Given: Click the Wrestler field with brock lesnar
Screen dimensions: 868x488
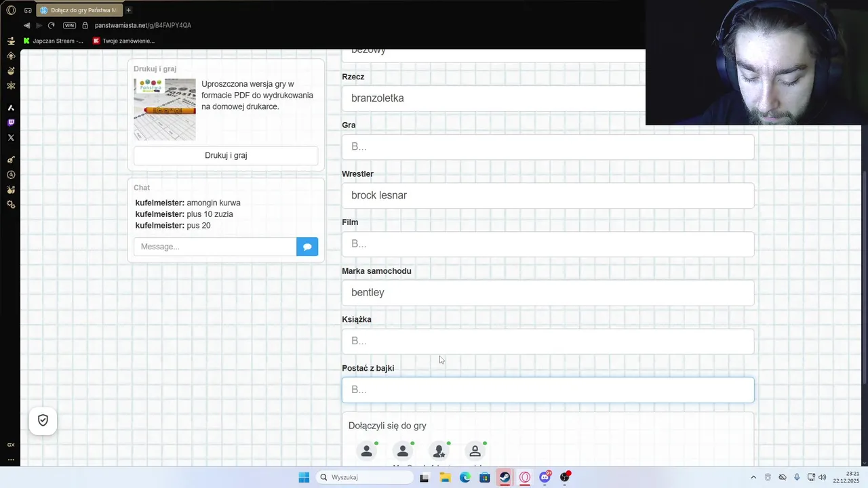Looking at the screenshot, I should [x=548, y=195].
